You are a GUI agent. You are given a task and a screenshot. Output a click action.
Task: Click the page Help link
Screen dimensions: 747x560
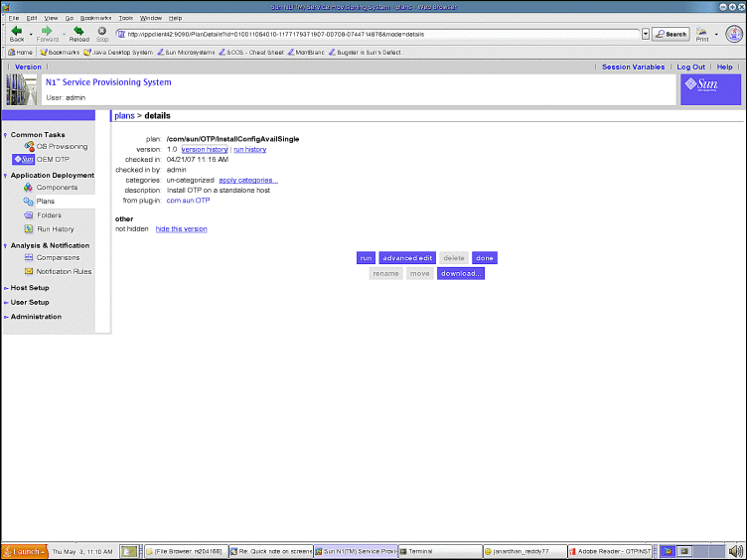tap(724, 68)
